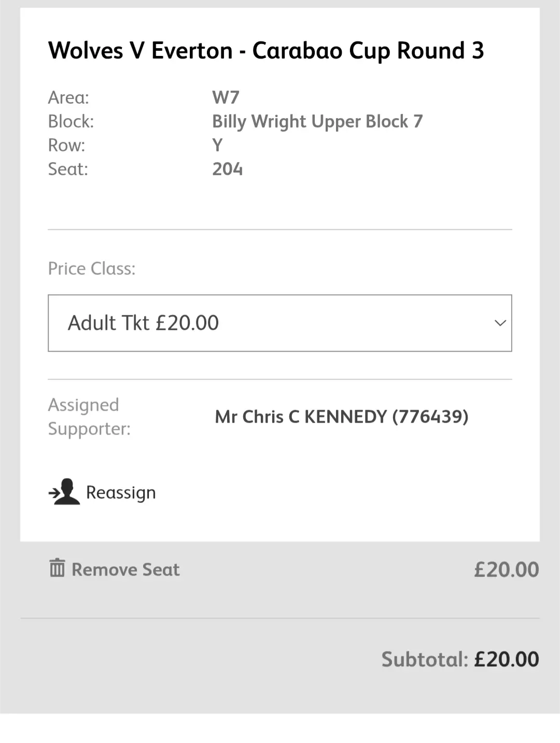Screen dimensions: 560x743
Task: Click the £20.00 seat price amount
Action: [506, 570]
